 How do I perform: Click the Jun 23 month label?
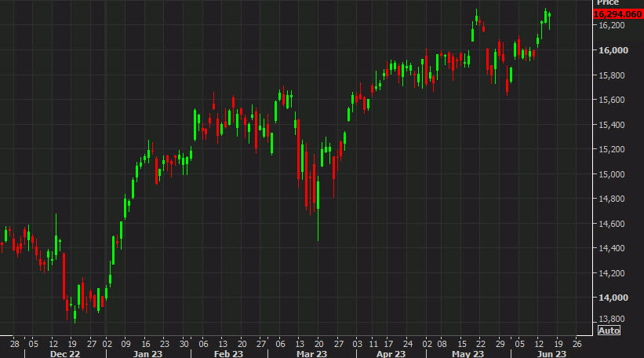[551, 354]
